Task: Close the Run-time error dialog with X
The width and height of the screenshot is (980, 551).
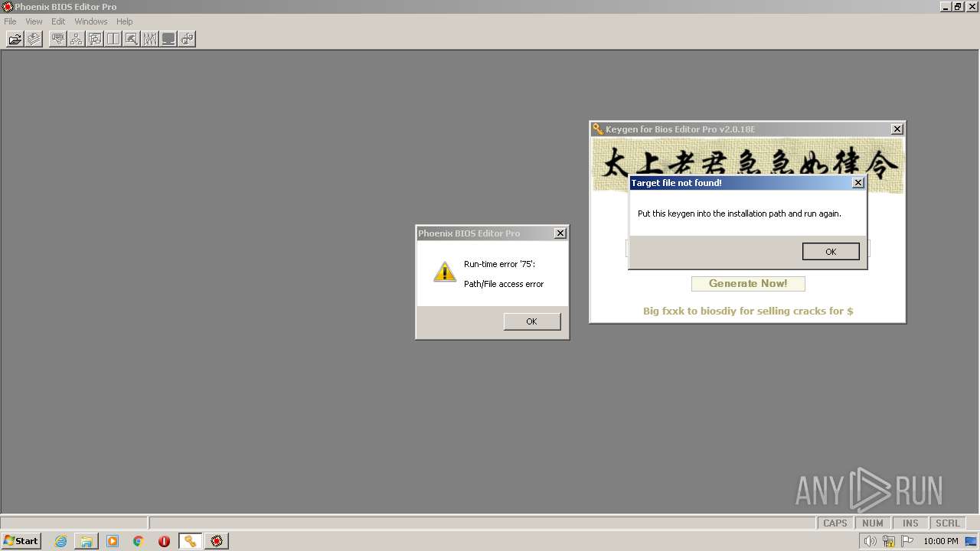Action: coord(560,233)
